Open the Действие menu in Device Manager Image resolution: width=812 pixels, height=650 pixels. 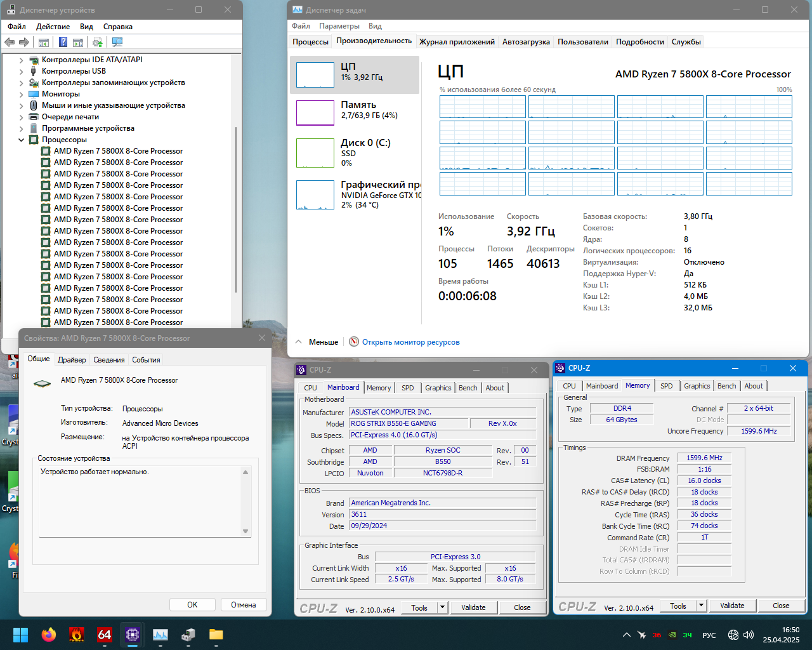(53, 27)
